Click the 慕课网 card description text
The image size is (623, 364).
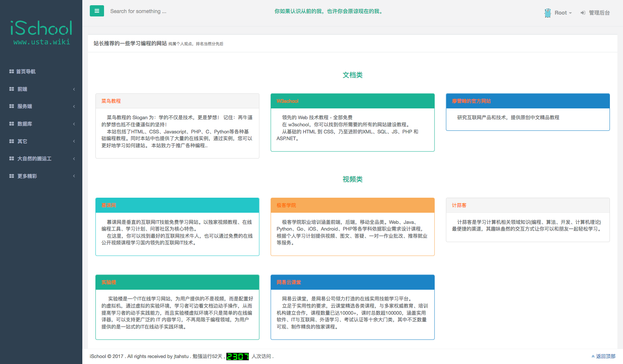tap(177, 232)
